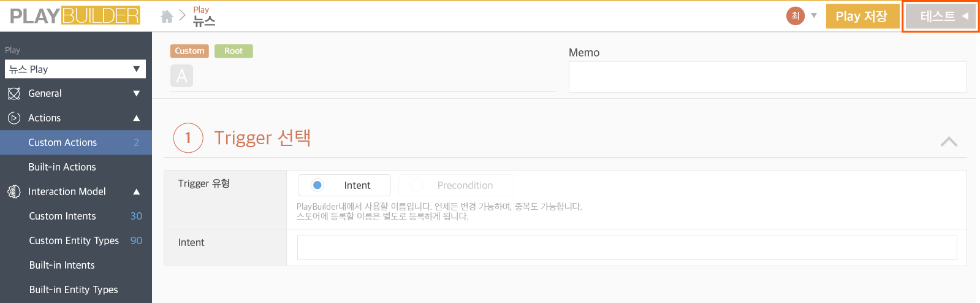Select the Intent trigger type radio
This screenshot has width=980, height=303.
(x=317, y=185)
